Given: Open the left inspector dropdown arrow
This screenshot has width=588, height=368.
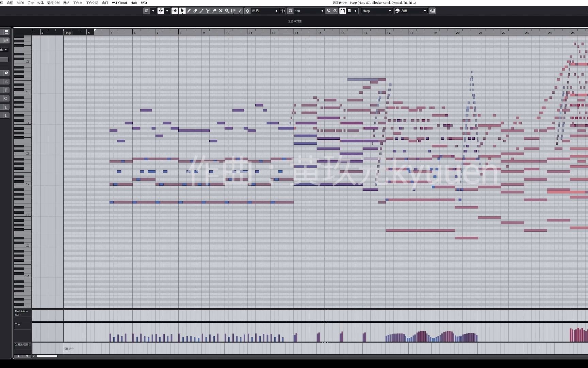Looking at the screenshot, I should click(6, 50).
